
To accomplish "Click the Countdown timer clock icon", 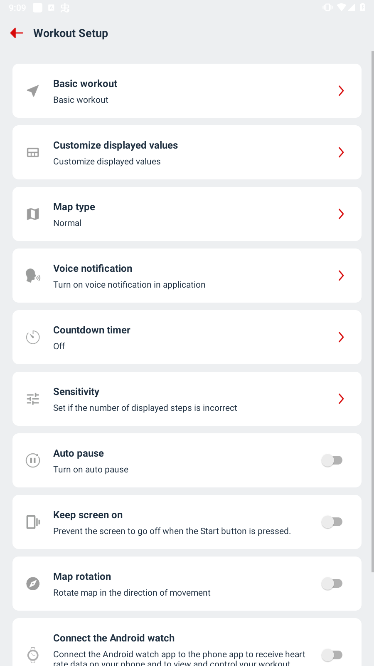I will [x=33, y=337].
